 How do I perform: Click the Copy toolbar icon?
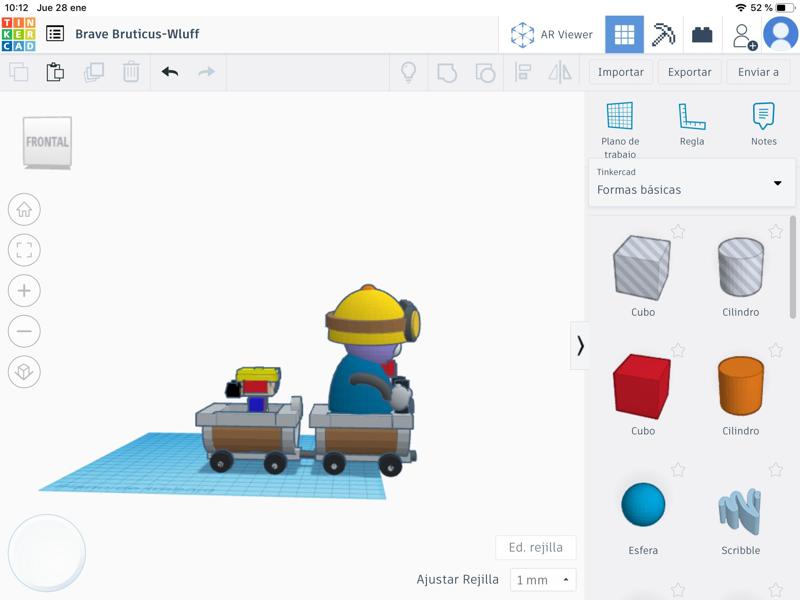(x=19, y=72)
